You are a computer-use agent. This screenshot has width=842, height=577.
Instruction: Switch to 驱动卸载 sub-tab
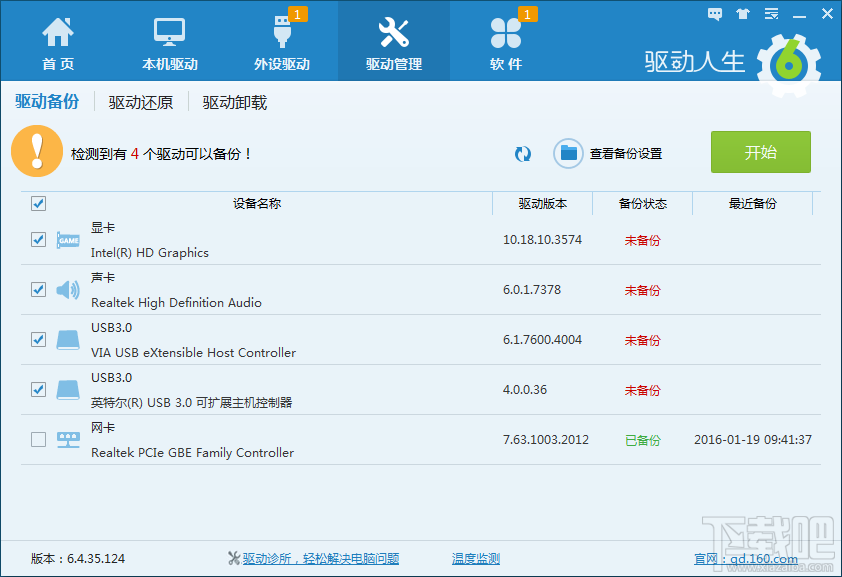235,102
